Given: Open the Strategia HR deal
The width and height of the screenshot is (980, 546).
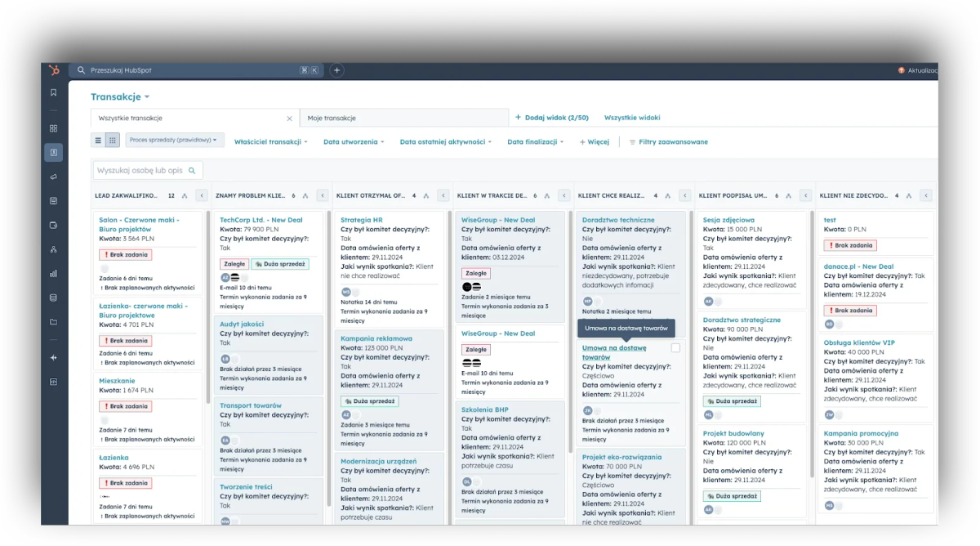Looking at the screenshot, I should 362,220.
